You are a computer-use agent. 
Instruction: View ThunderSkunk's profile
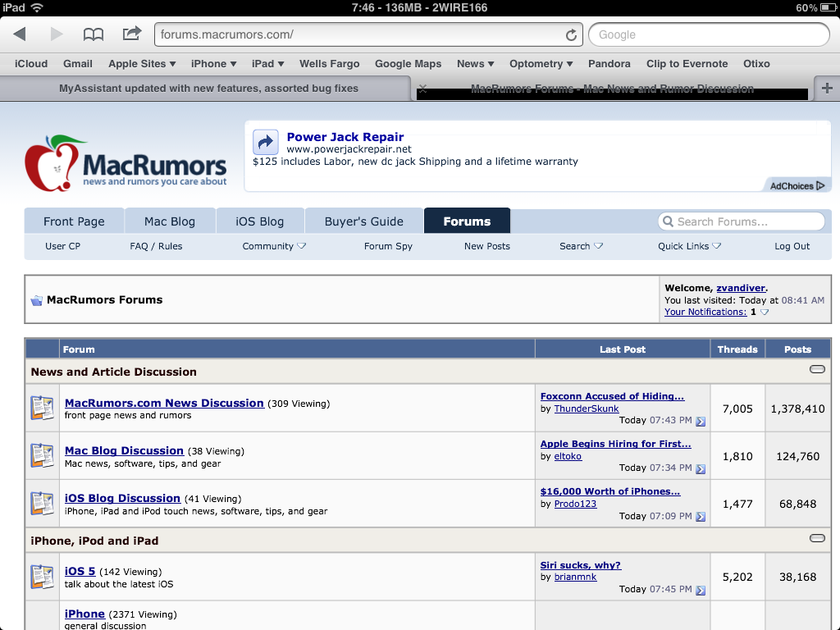pyautogui.click(x=586, y=409)
